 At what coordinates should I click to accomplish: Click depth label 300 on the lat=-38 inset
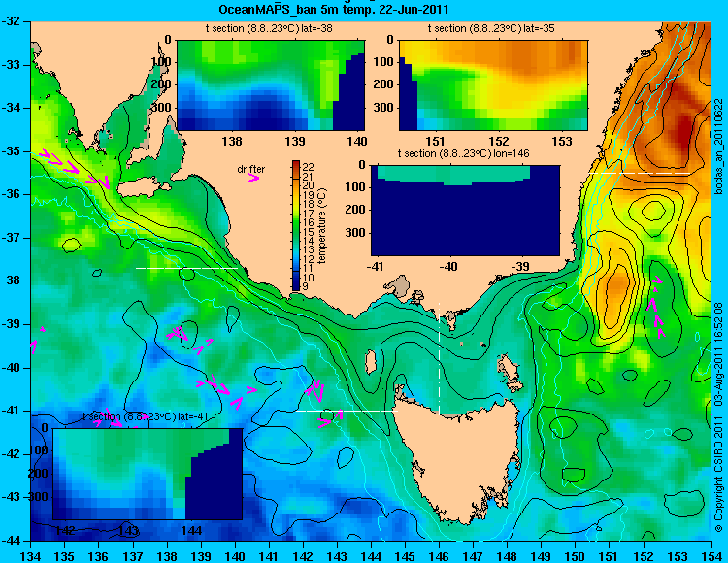tap(162, 108)
